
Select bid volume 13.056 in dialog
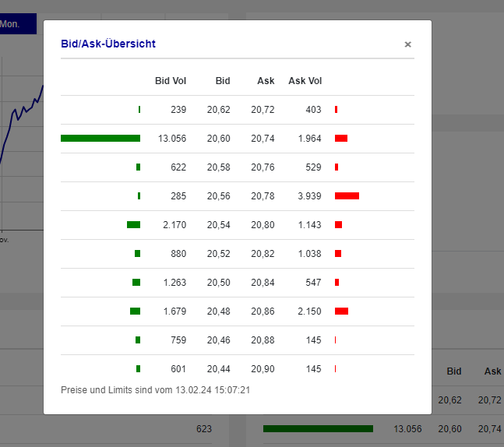point(172,139)
